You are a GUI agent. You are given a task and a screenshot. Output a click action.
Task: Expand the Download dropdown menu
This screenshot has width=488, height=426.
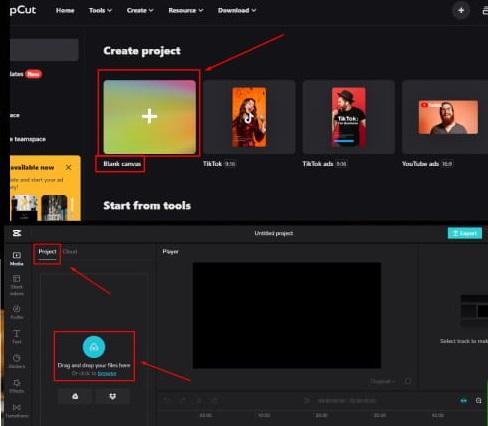pyautogui.click(x=237, y=11)
